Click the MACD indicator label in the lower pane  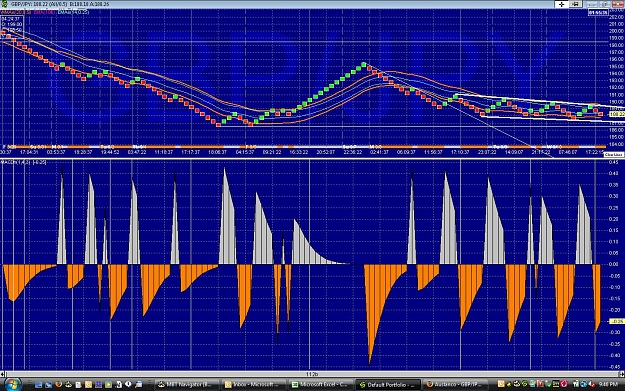tap(23, 162)
